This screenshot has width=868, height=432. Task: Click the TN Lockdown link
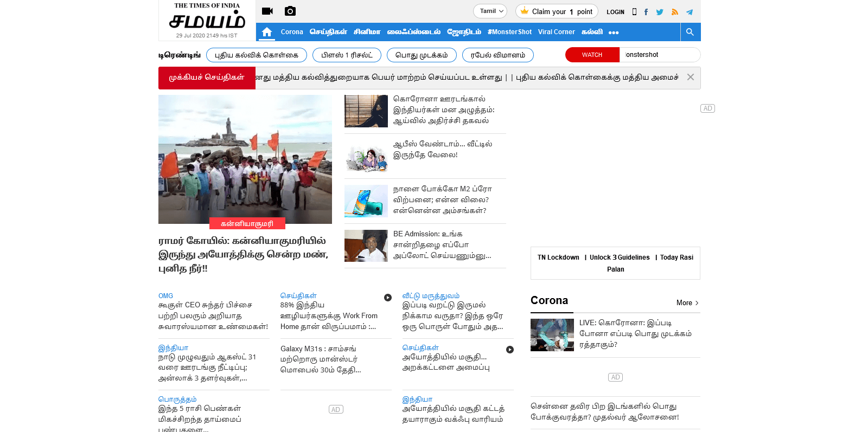coord(558,257)
